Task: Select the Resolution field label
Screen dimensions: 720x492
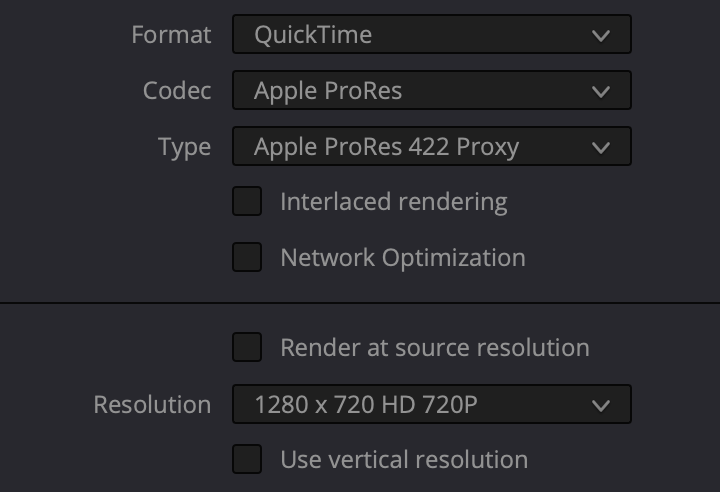Action: click(152, 405)
